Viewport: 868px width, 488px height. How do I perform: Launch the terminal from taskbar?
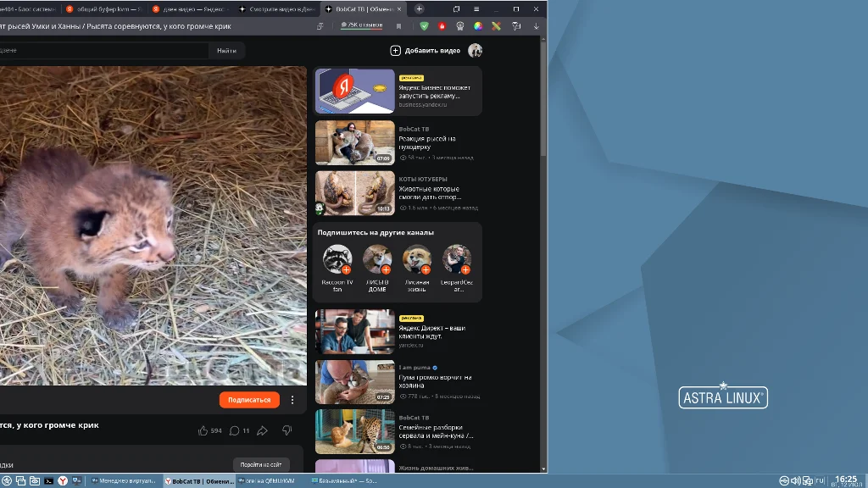tap(48, 481)
